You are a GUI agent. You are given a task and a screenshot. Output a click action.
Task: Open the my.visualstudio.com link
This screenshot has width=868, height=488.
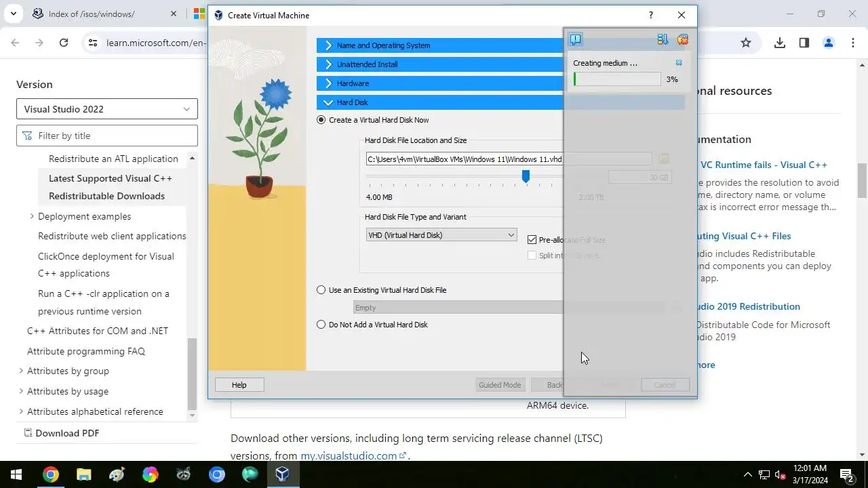pyautogui.click(x=353, y=455)
